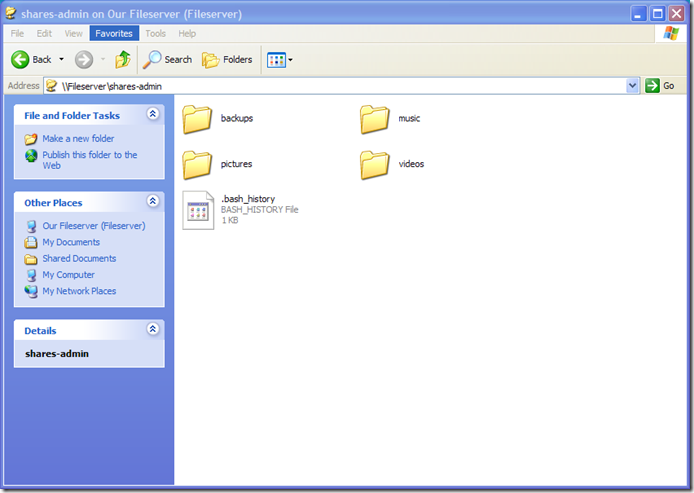This screenshot has width=694, height=493.
Task: Click the 'backups' folder name
Action: tap(237, 118)
